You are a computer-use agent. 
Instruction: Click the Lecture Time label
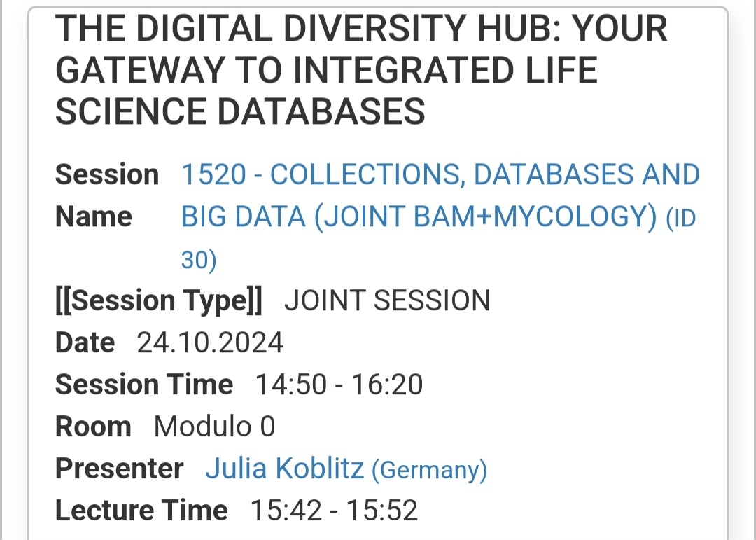(x=141, y=511)
